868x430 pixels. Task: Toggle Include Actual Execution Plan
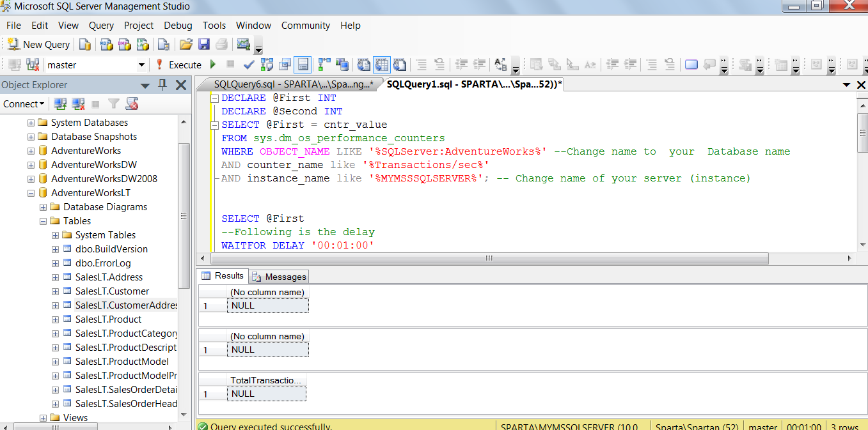[325, 65]
